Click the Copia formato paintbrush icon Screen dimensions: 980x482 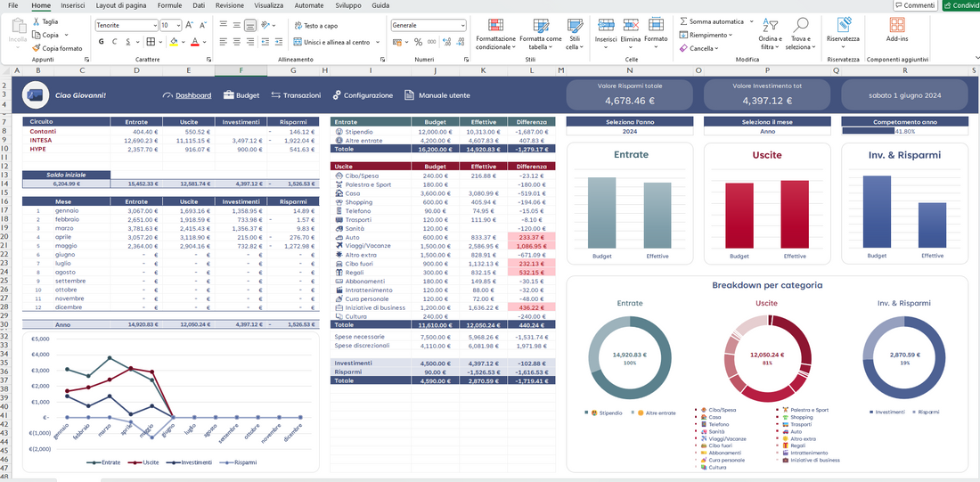tap(37, 48)
